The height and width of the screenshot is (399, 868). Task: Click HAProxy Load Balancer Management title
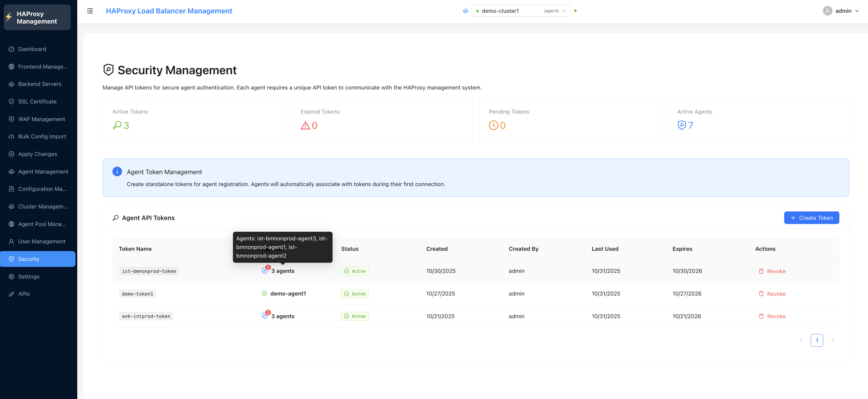169,11
